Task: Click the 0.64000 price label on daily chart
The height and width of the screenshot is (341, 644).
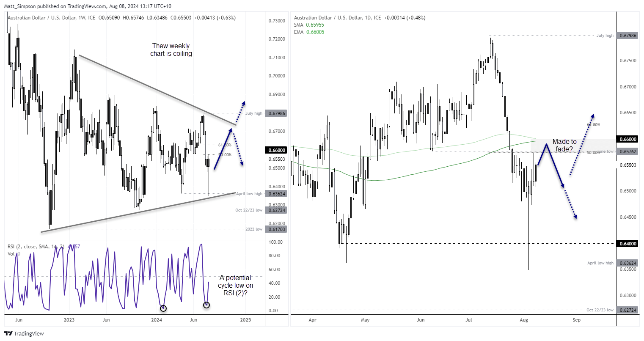Action: [x=627, y=244]
